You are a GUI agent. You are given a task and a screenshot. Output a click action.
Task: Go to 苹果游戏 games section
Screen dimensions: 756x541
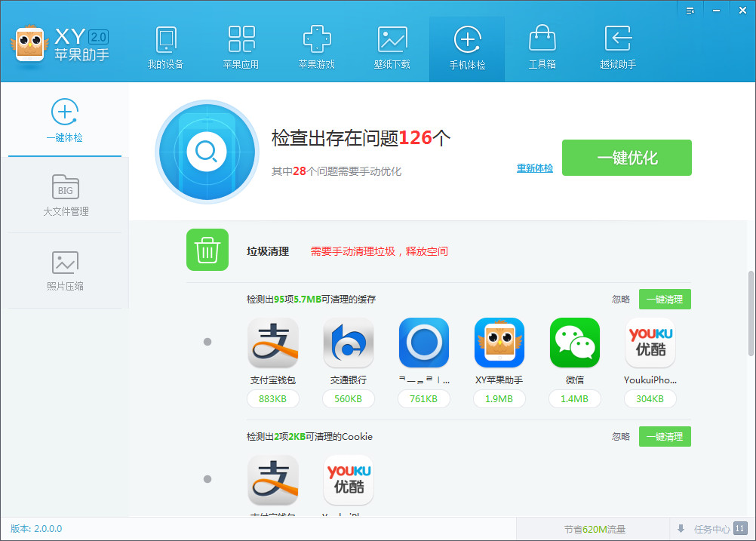[316, 48]
